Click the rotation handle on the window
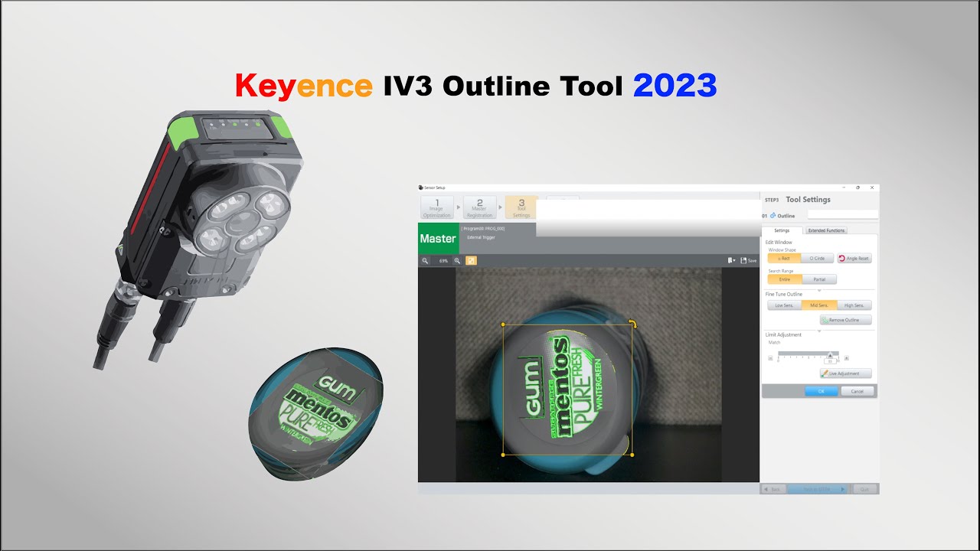Viewport: 980px width, 551px height. pos(632,323)
